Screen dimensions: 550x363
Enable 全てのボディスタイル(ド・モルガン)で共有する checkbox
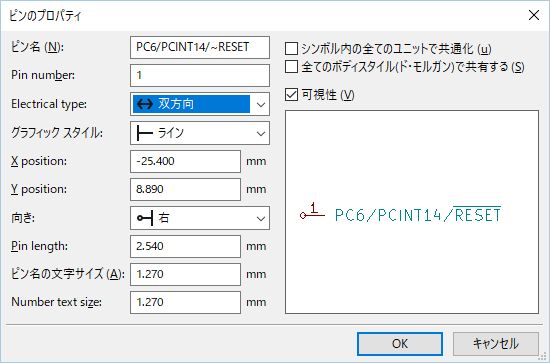point(291,67)
